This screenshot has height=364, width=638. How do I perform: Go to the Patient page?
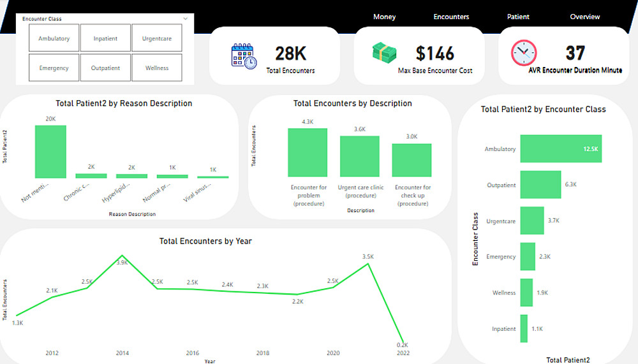[518, 17]
